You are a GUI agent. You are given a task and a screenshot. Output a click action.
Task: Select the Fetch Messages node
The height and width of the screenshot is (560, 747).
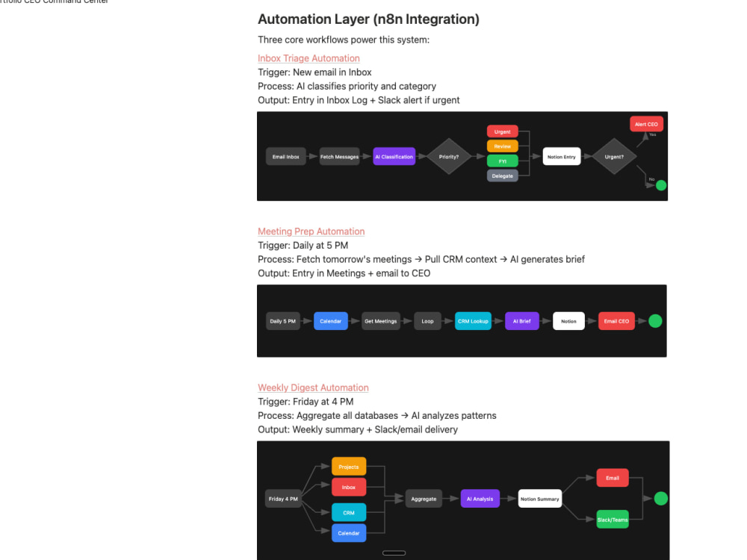(x=339, y=157)
